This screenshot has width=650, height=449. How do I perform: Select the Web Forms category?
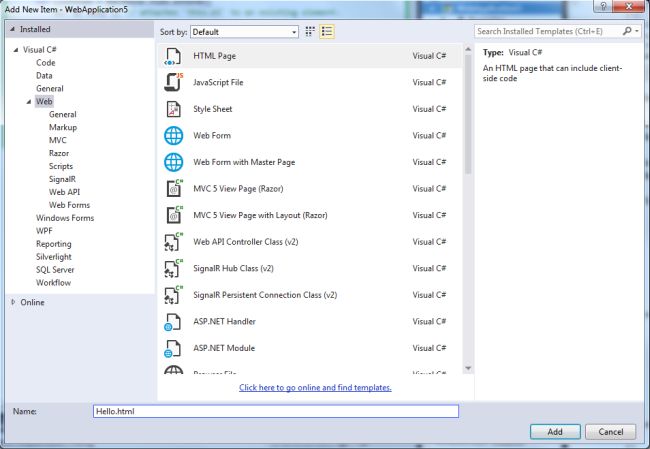69,205
